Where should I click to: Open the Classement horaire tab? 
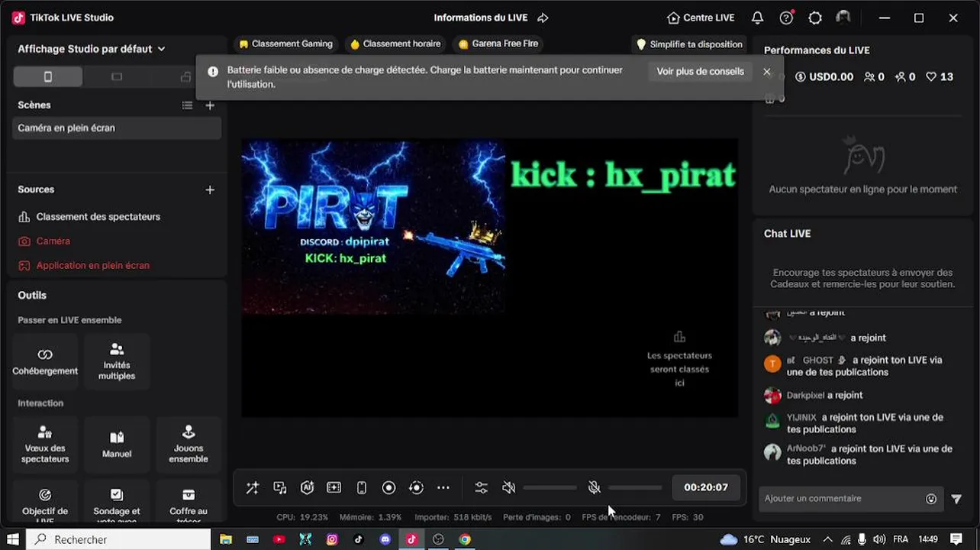tap(395, 44)
